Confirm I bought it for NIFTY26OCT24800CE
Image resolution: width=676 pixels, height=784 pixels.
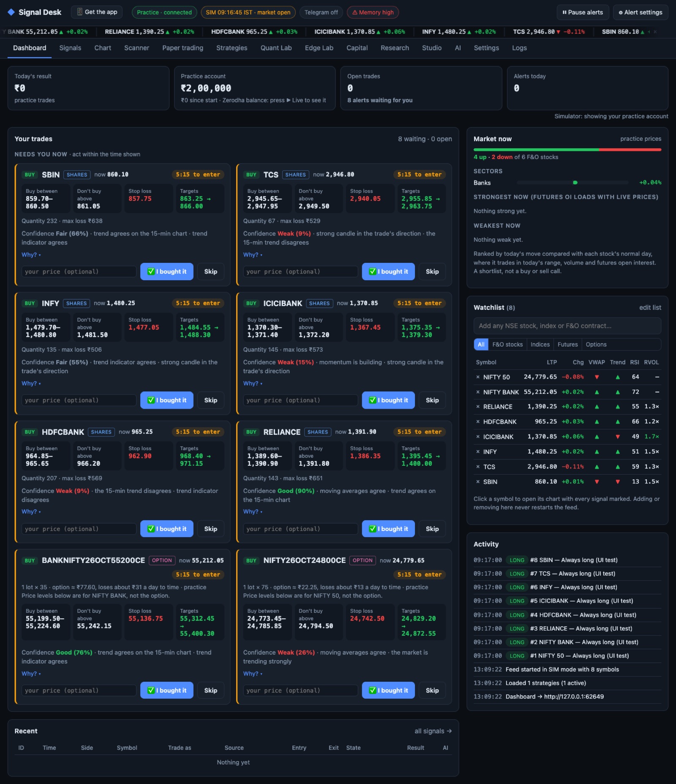388,690
